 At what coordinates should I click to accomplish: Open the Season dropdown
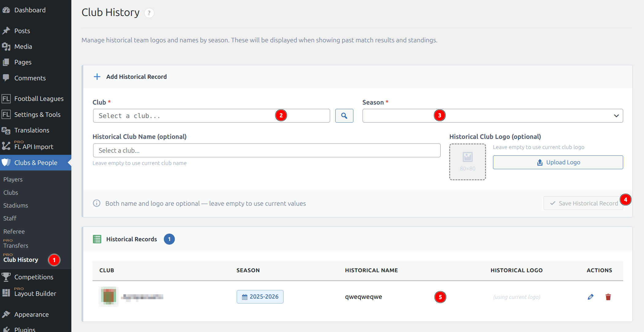click(x=492, y=116)
